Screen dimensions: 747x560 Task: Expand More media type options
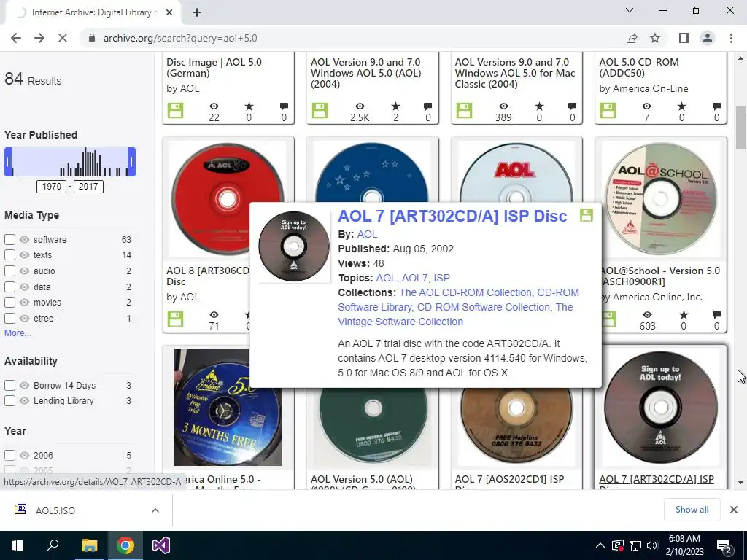click(x=18, y=332)
